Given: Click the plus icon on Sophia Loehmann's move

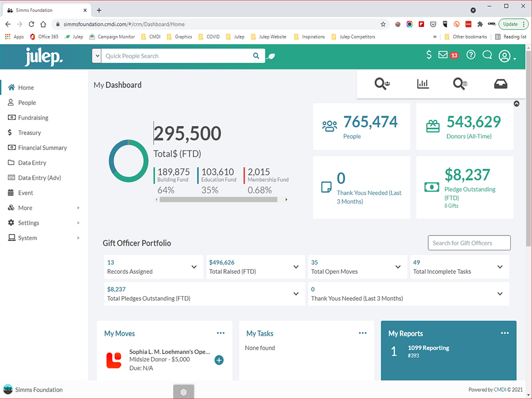Looking at the screenshot, I should (219, 360).
